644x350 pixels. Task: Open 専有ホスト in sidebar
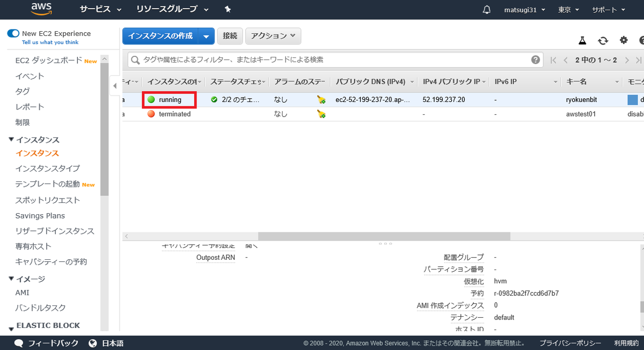click(x=33, y=246)
